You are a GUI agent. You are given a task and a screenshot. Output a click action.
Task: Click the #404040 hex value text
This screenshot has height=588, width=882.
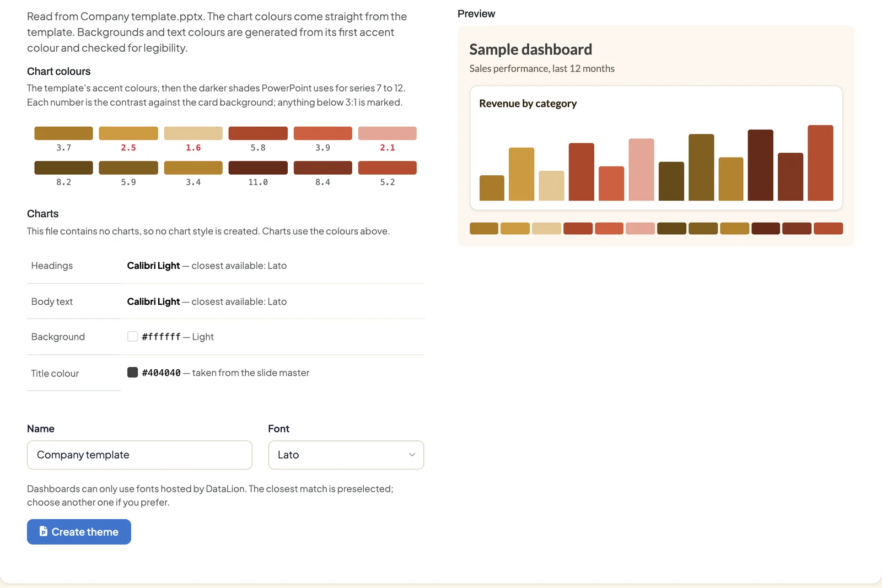click(161, 373)
